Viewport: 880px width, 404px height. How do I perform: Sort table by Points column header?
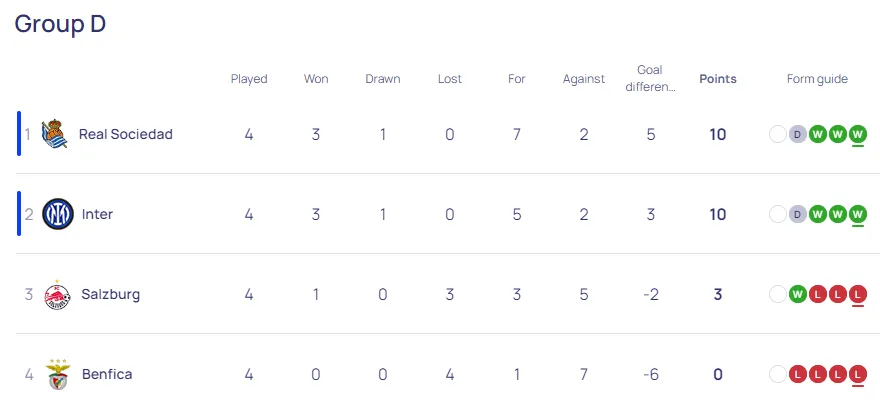pos(718,79)
